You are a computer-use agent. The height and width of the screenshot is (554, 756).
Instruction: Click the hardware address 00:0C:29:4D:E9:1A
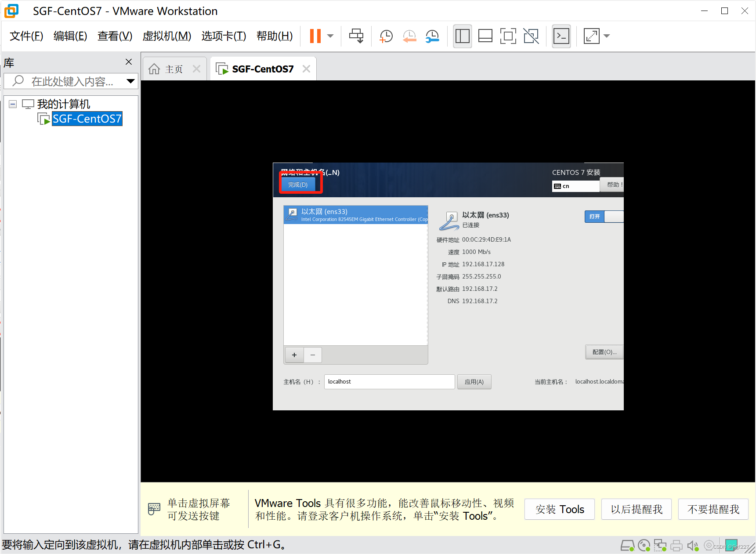point(486,239)
